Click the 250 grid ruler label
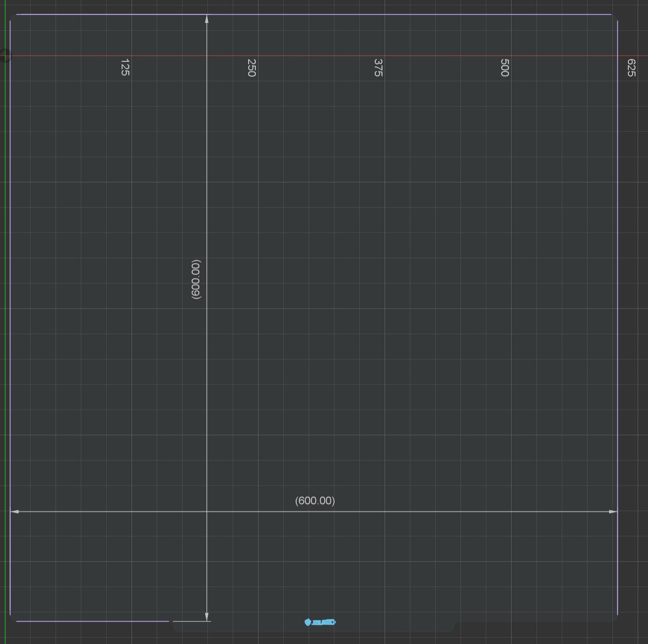 pos(252,68)
